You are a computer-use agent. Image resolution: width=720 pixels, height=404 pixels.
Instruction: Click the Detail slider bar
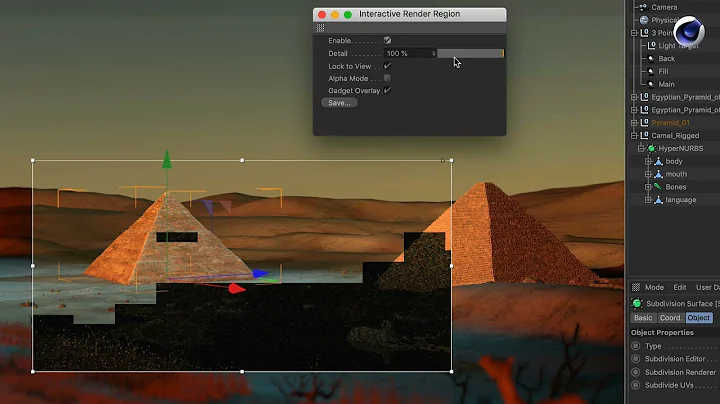click(470, 53)
